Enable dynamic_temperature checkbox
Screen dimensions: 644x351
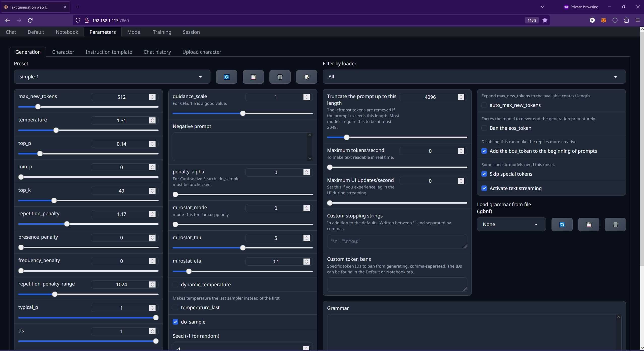click(x=175, y=285)
